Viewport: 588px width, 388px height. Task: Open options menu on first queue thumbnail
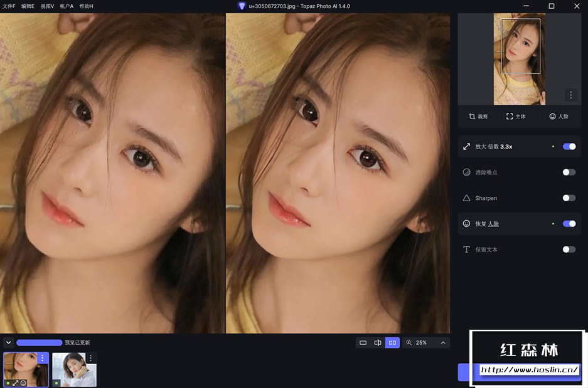(43, 359)
